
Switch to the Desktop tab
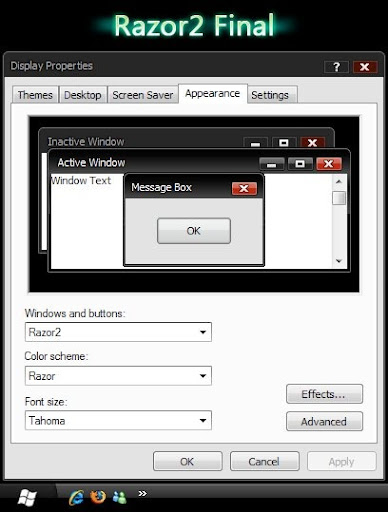pos(83,95)
